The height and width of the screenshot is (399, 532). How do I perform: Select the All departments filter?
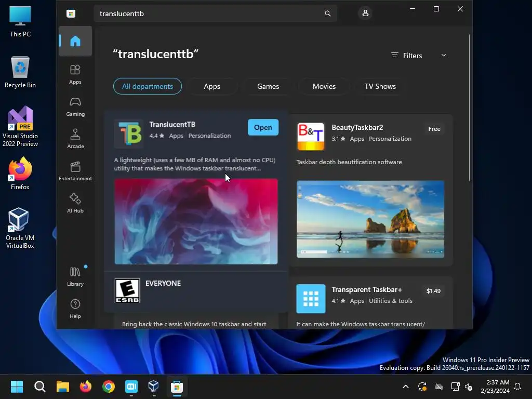[148, 87]
